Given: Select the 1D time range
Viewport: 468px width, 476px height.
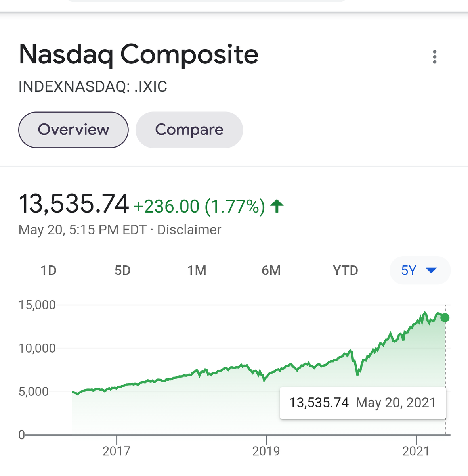Looking at the screenshot, I should pos(48,271).
